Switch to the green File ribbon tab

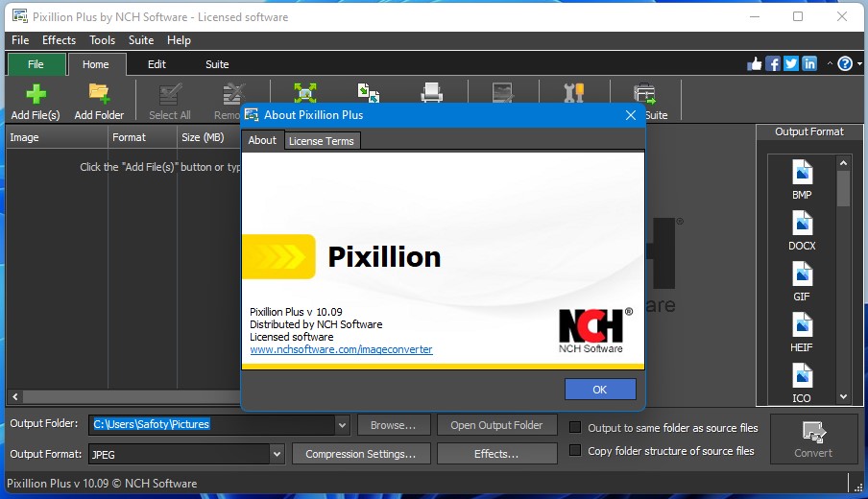tap(36, 64)
